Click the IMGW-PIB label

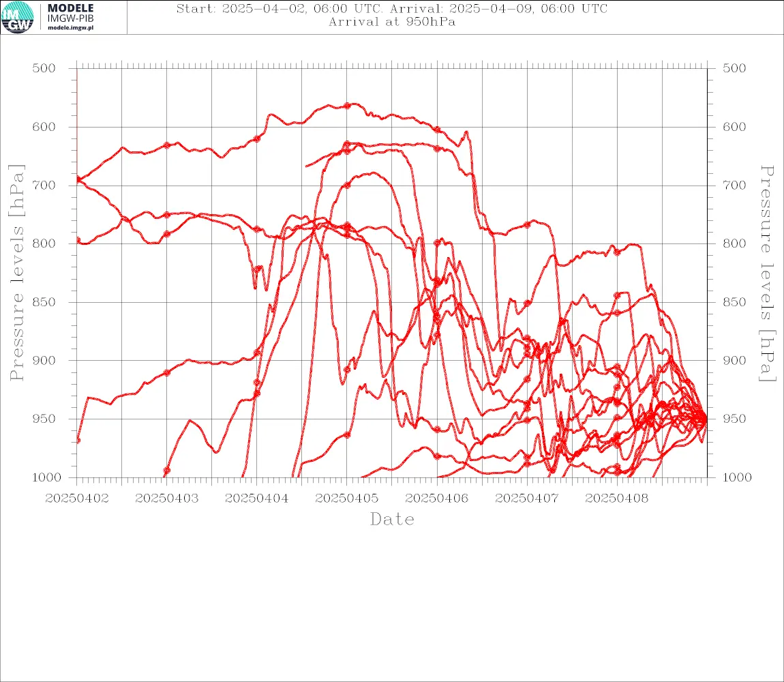click(70, 18)
